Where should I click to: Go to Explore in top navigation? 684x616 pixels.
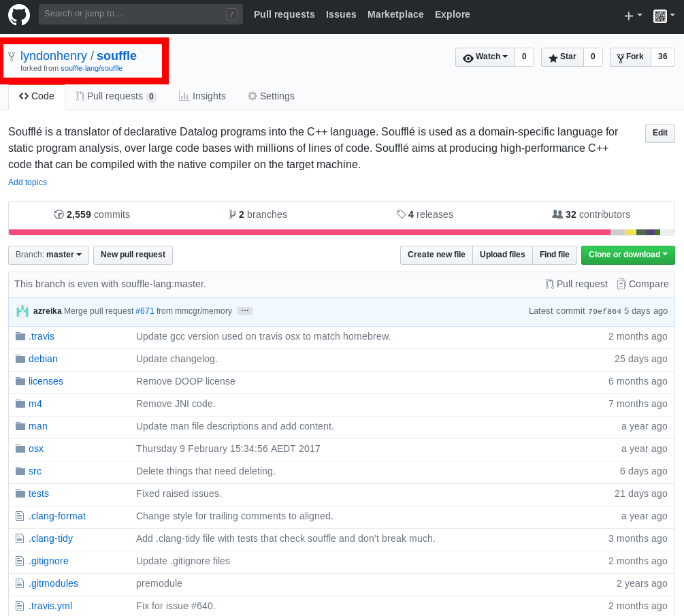453,14
